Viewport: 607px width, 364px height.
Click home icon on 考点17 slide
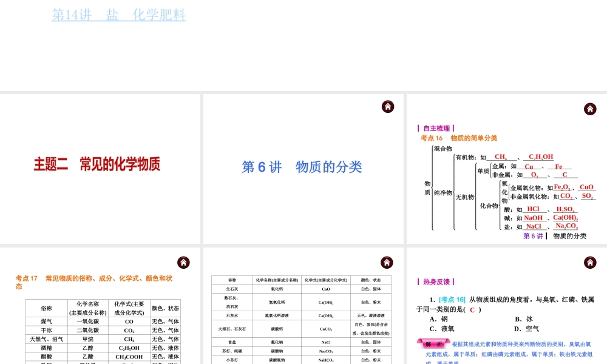(183, 263)
